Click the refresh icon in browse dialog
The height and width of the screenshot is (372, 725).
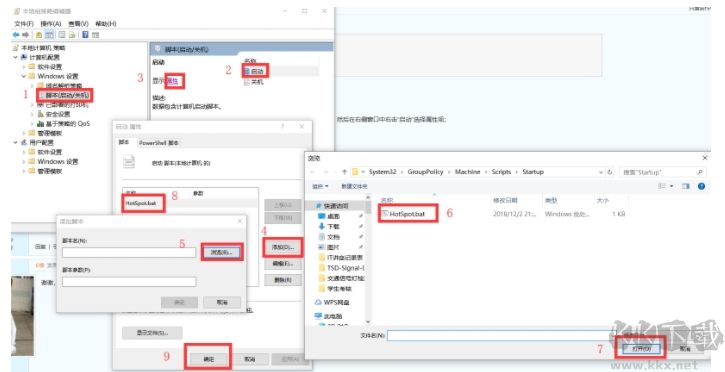610,172
